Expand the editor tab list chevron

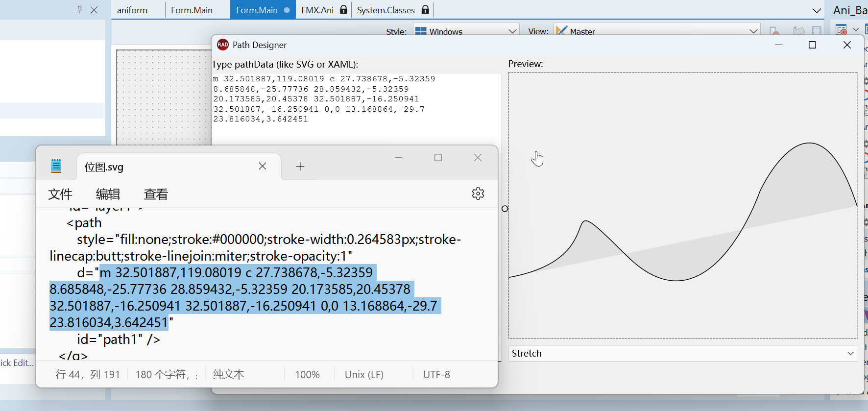pos(817,10)
